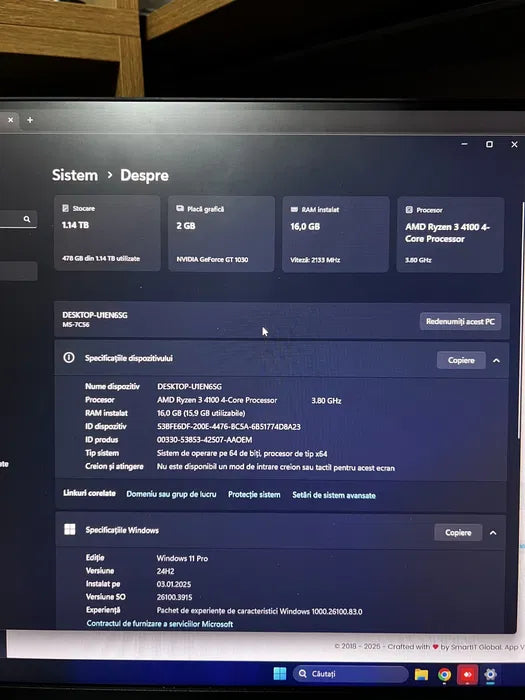The width and height of the screenshot is (525, 700).
Task: Collapse the Specificațiile Windows section
Action: tap(493, 533)
